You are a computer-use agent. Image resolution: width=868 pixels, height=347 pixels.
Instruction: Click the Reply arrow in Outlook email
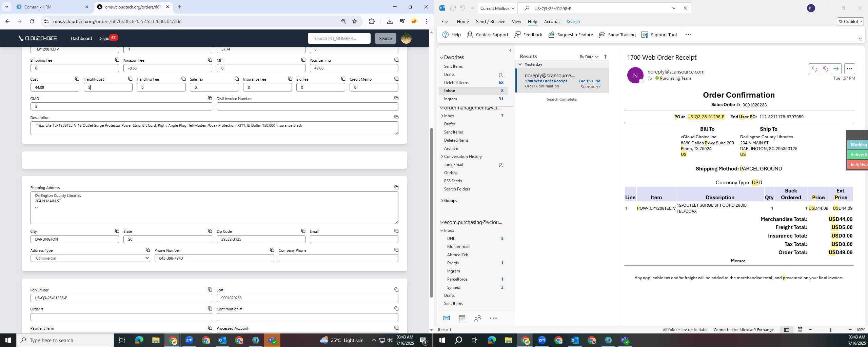pos(814,69)
